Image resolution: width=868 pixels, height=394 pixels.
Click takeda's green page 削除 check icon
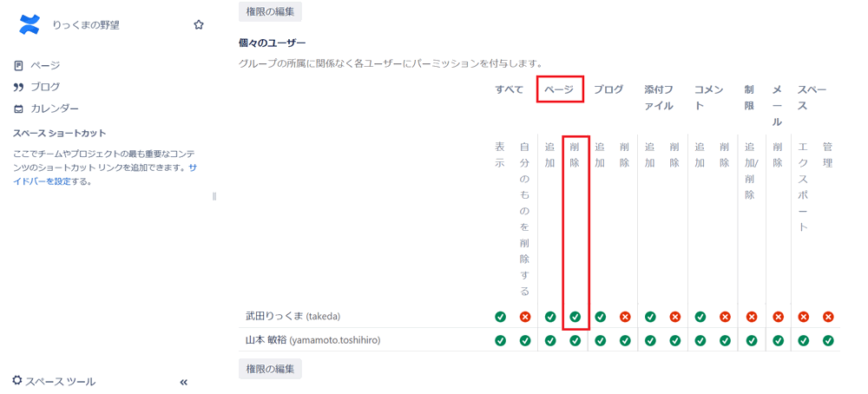[x=575, y=317]
